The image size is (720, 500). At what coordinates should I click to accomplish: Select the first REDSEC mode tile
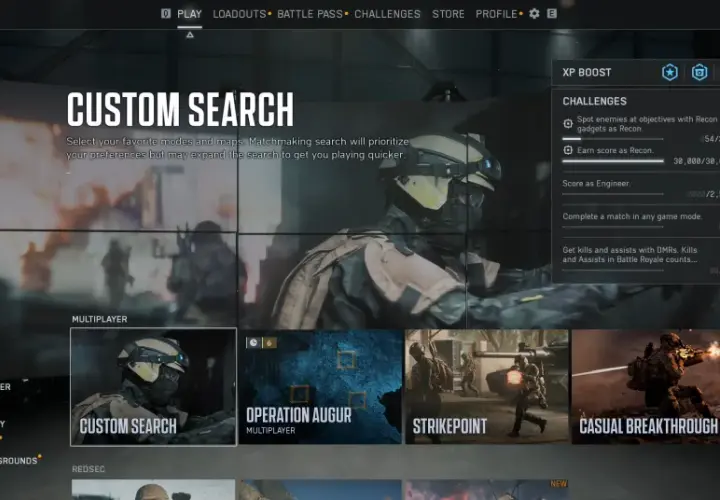coord(153,489)
